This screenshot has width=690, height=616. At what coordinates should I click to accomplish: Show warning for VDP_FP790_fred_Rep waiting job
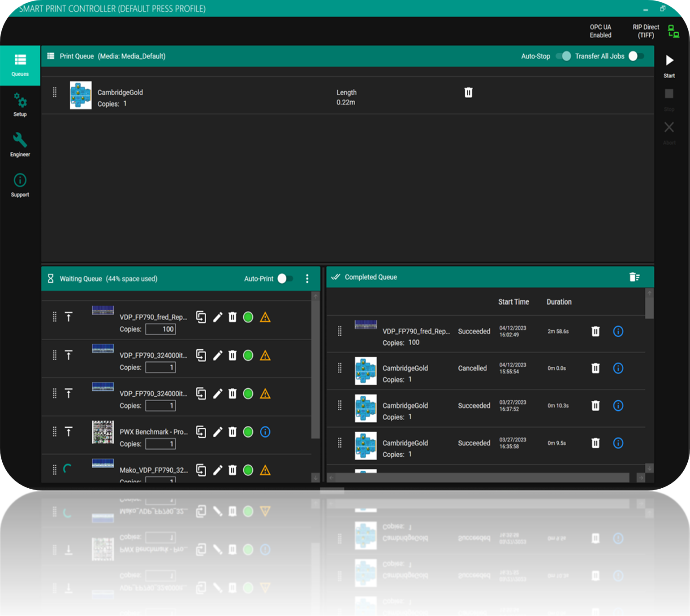point(265,317)
